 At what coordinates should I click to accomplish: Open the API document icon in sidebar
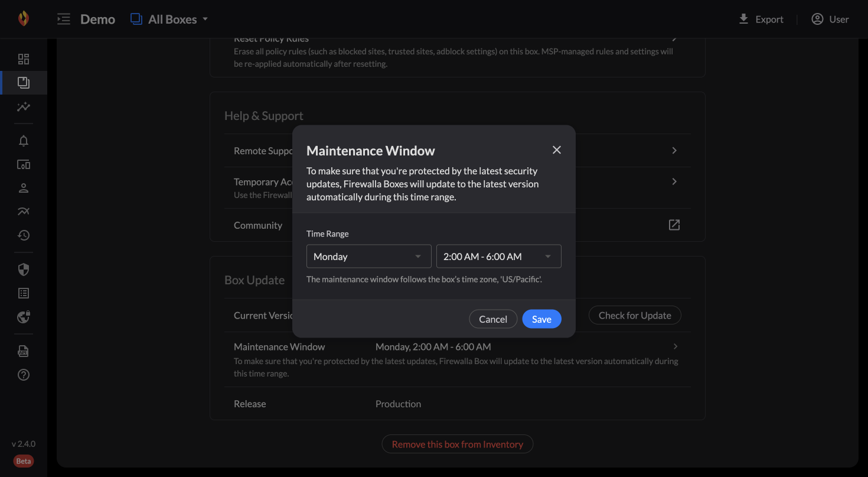24,351
